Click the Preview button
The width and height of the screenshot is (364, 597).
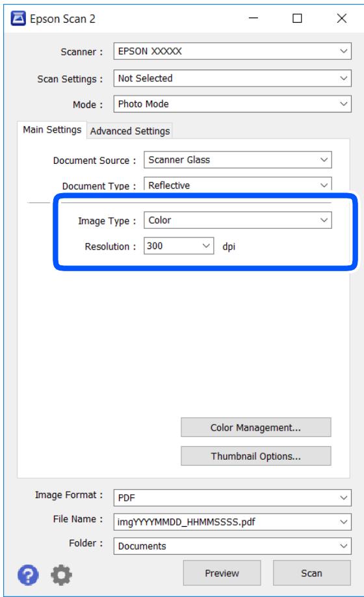(x=222, y=573)
